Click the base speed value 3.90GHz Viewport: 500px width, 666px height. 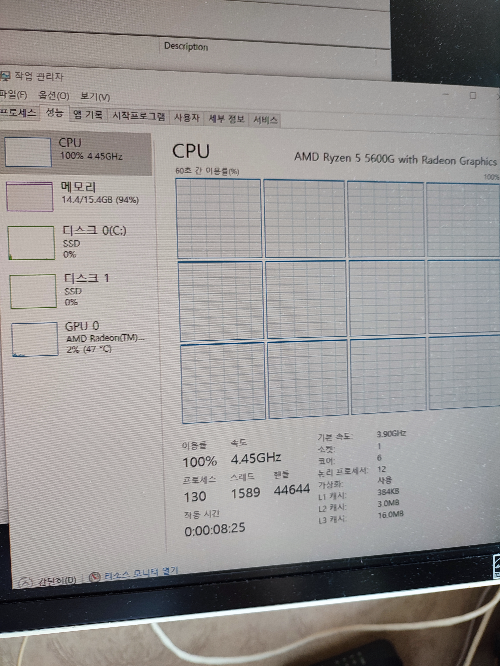click(x=391, y=434)
